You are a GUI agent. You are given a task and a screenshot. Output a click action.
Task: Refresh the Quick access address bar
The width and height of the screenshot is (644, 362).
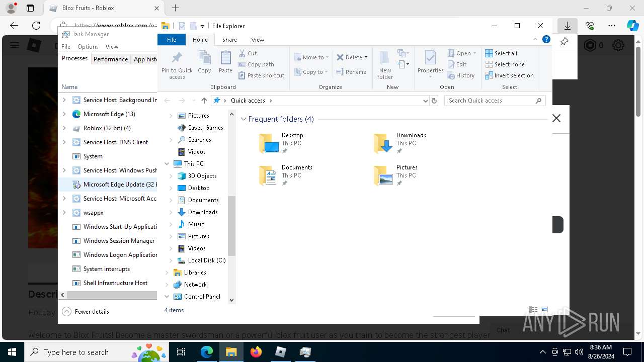pos(434,101)
